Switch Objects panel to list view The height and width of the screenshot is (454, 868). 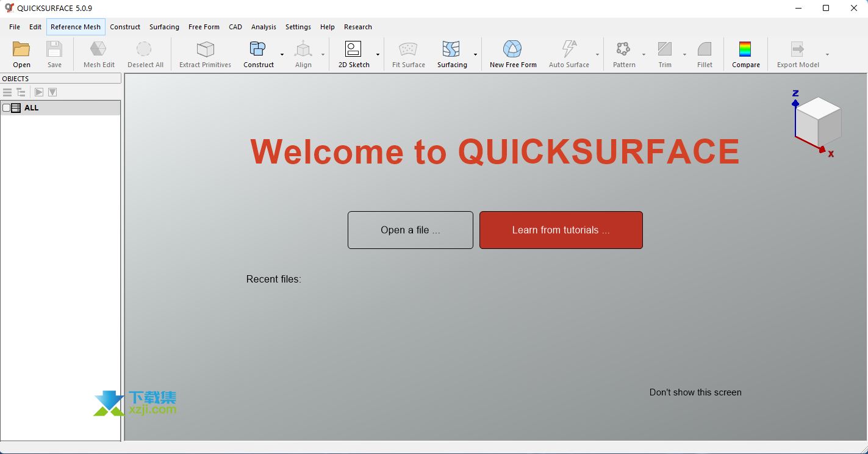click(x=7, y=92)
